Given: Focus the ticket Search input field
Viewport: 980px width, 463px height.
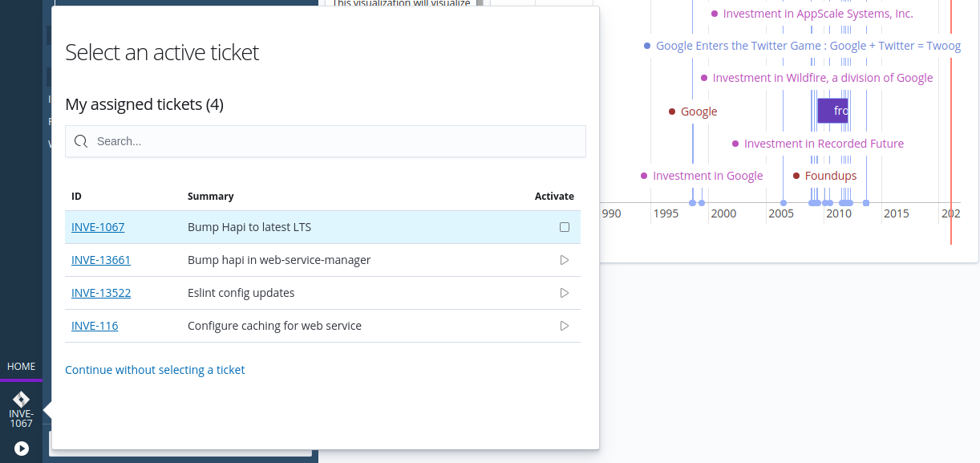Looking at the screenshot, I should pos(337,141).
